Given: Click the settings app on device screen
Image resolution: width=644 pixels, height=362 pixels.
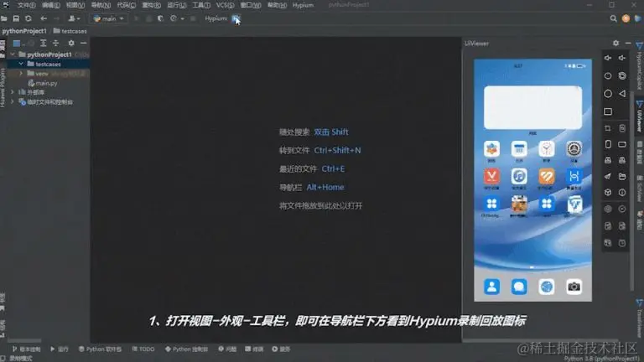Looking at the screenshot, I should 574,151.
